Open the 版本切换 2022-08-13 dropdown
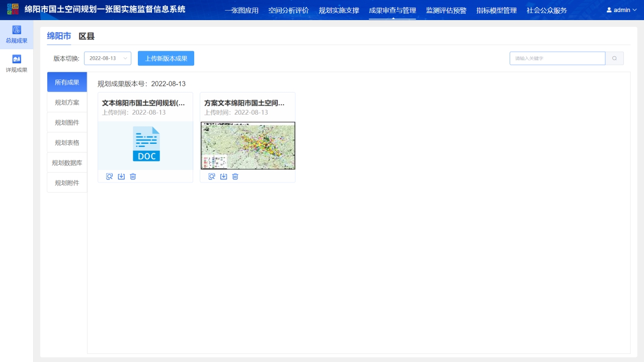The height and width of the screenshot is (362, 644). point(108,58)
